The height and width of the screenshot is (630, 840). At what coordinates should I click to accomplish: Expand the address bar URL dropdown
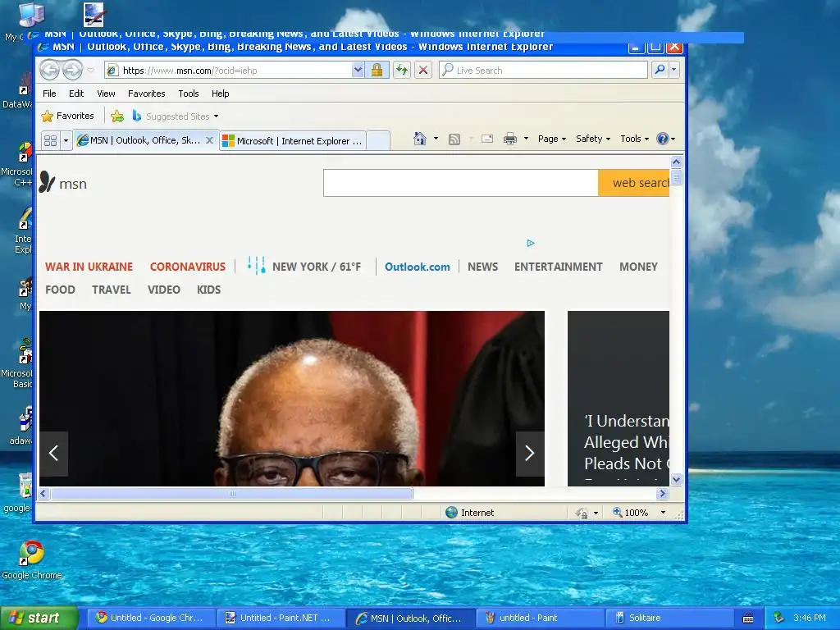(358, 71)
